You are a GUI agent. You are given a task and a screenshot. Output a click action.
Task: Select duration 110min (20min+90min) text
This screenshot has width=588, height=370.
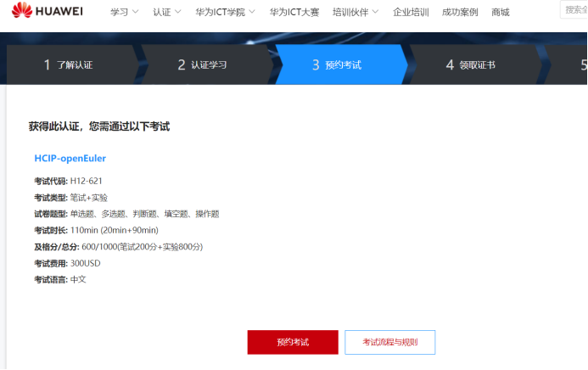[115, 230]
